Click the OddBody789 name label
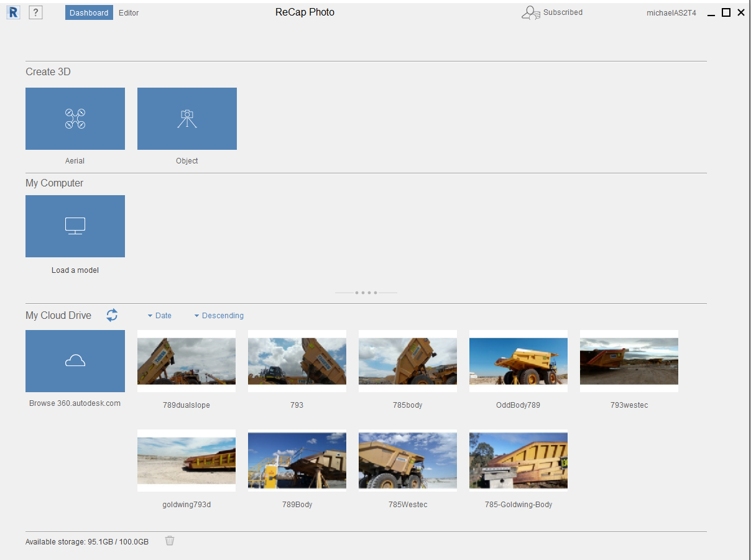Image resolution: width=751 pixels, height=560 pixels. (x=518, y=405)
